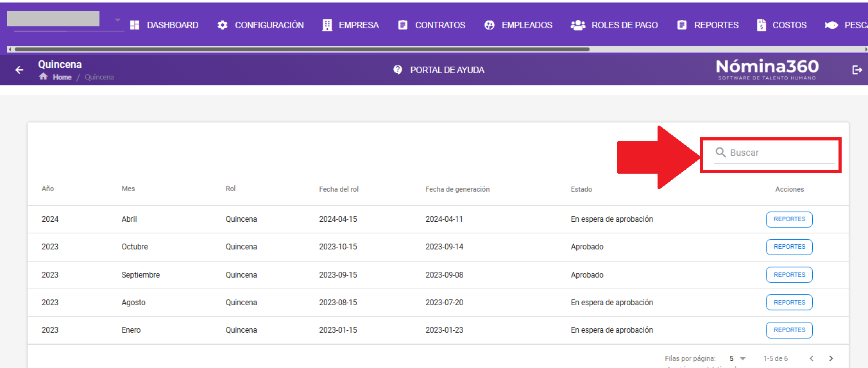Click into the Buscar search field

774,153
